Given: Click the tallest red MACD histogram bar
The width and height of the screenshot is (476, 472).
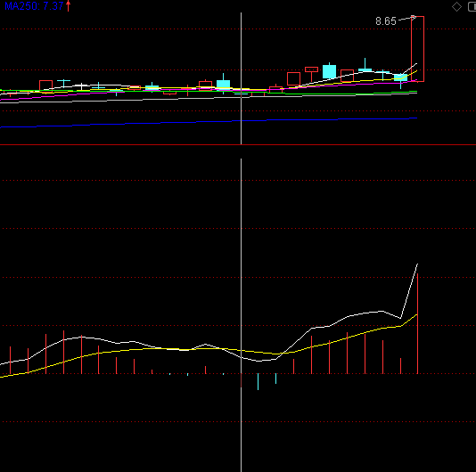Looking at the screenshot, I should point(417,323).
